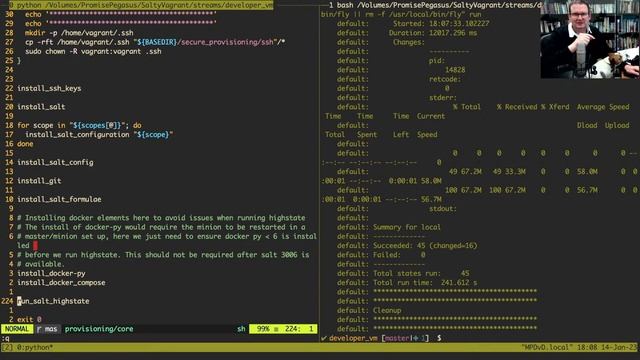Click the 'Failed: 0' output line

(399, 255)
